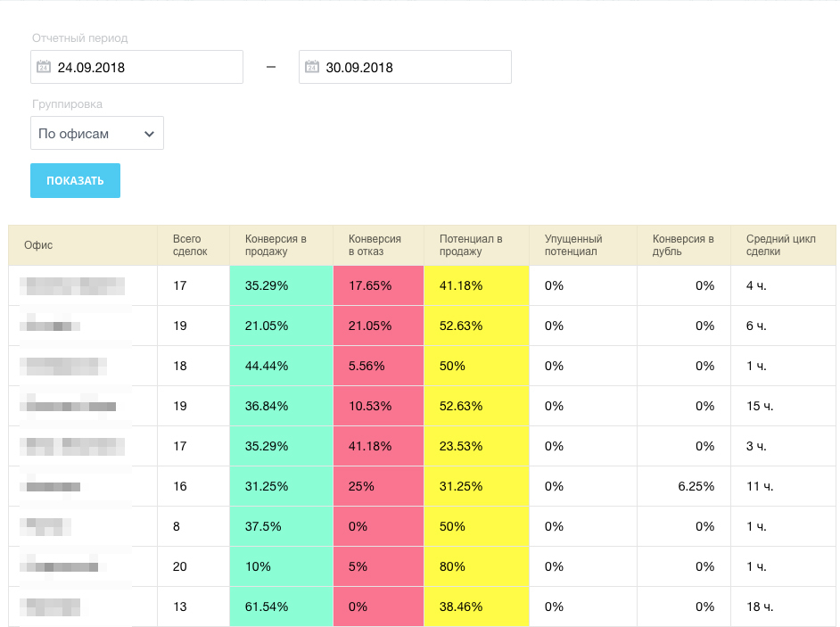This screenshot has height=627, width=840.
Task: Click the 'Конверсия в дубль' column header
Action: click(683, 245)
